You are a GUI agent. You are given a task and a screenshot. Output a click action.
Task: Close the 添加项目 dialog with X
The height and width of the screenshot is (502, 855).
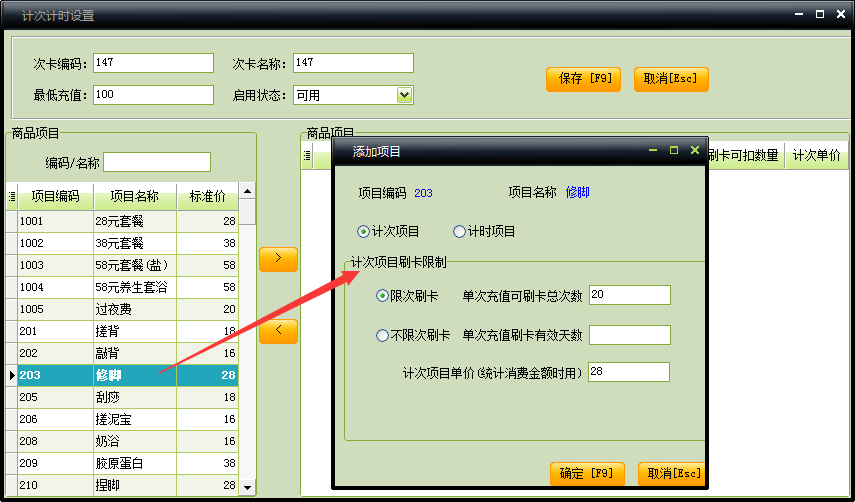695,150
